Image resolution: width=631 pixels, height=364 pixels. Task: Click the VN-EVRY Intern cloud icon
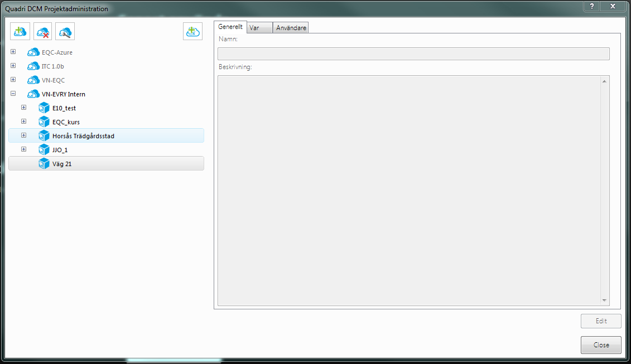coord(33,94)
